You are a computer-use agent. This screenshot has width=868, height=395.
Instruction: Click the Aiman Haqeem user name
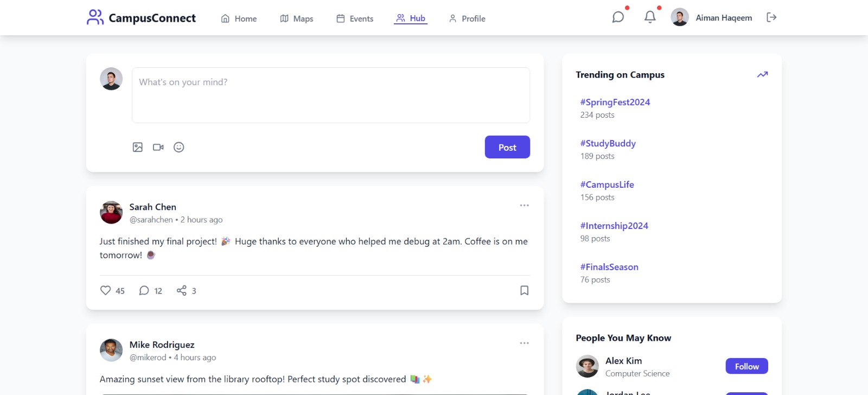pyautogui.click(x=724, y=18)
